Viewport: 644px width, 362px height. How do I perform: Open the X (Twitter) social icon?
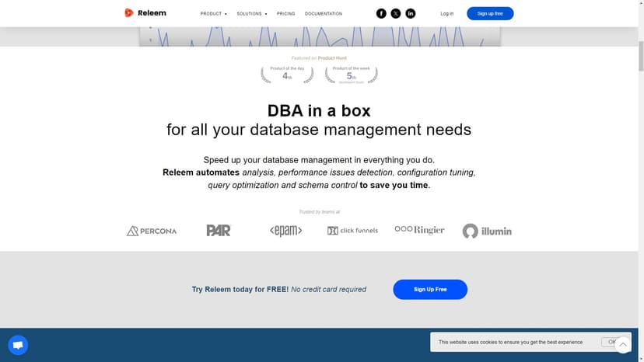coord(396,13)
